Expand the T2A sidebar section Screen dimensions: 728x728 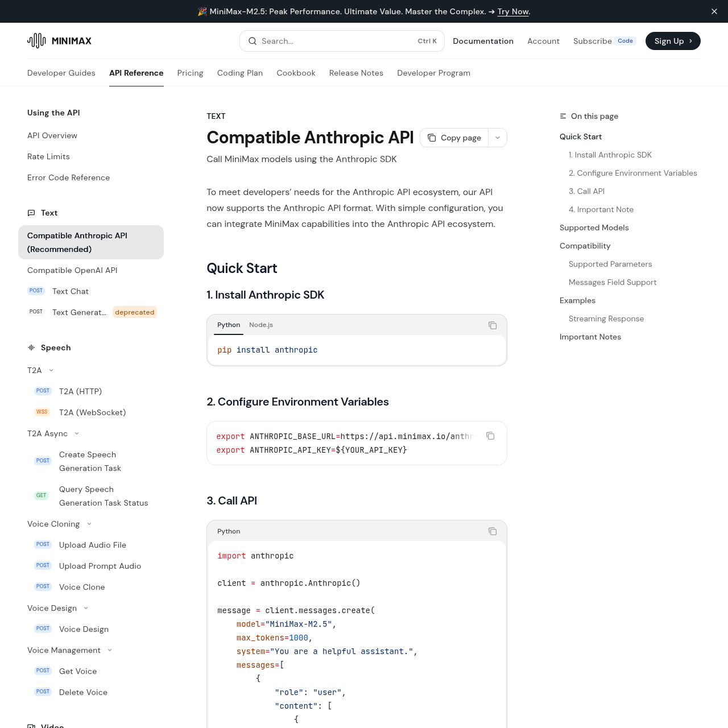point(51,370)
